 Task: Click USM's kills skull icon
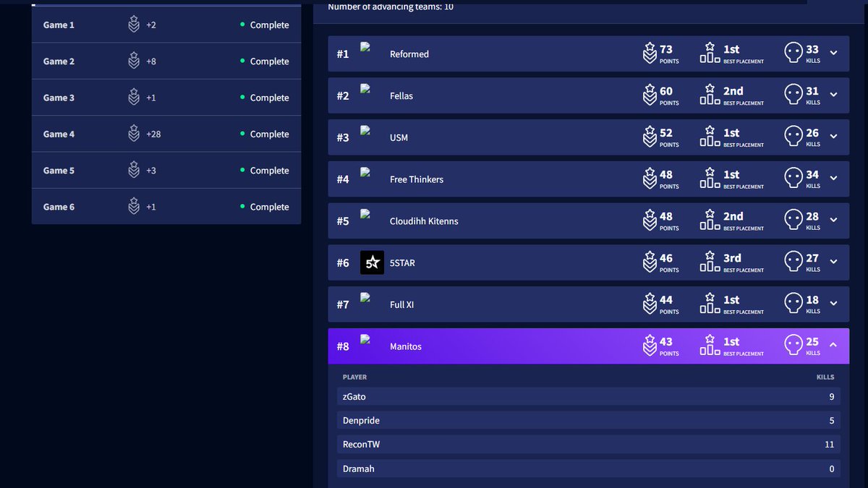[793, 137]
